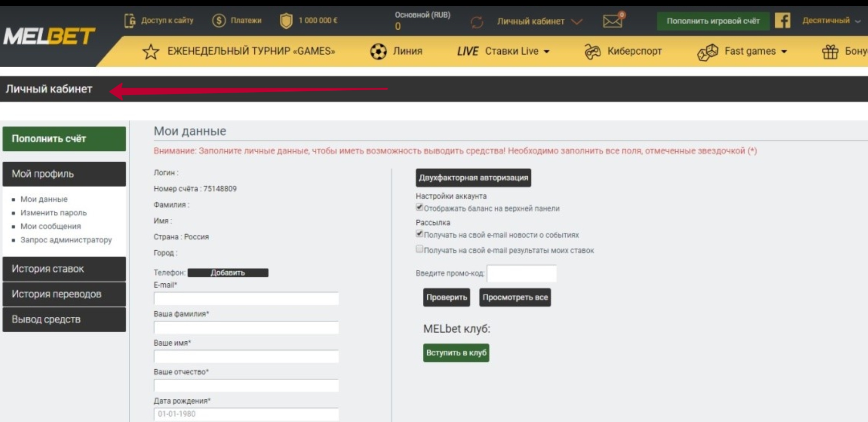Click the Ваше отчество input field

pyautogui.click(x=246, y=385)
